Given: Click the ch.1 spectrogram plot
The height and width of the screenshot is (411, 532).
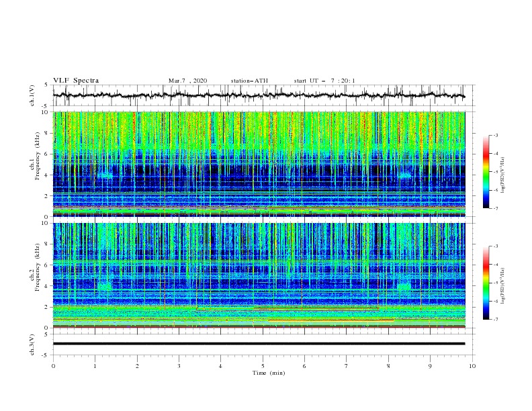Looking at the screenshot, I should click(259, 164).
